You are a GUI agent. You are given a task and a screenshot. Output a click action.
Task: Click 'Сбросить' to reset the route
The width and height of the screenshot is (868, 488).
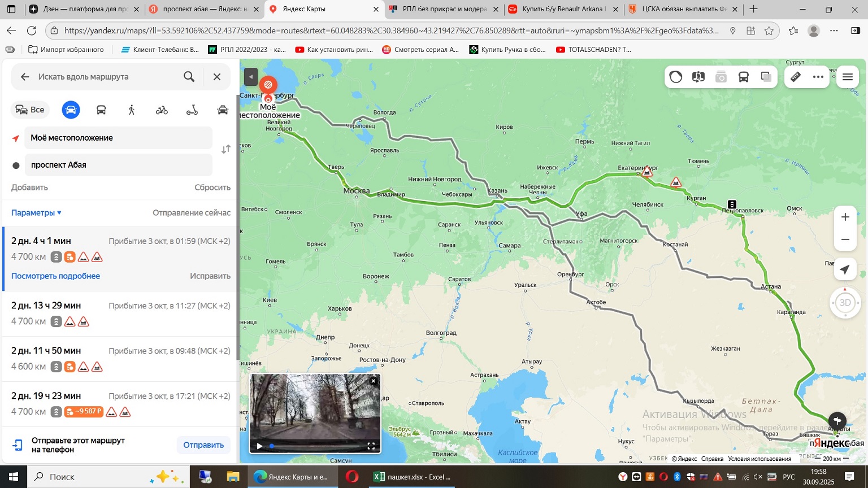[x=212, y=188]
